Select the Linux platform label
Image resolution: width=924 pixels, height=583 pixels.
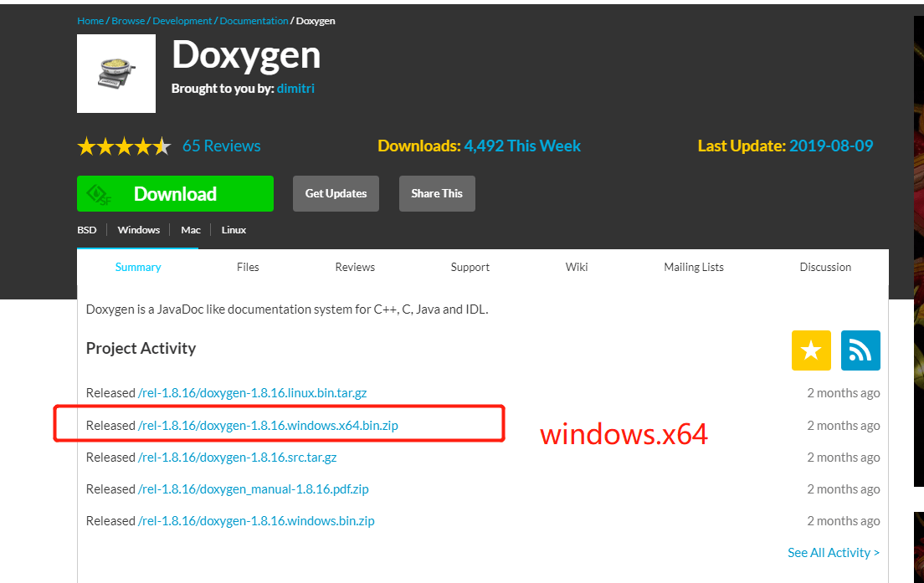pos(234,230)
